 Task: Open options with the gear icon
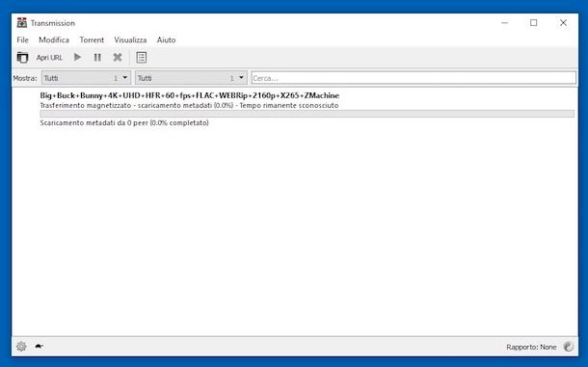click(x=21, y=347)
